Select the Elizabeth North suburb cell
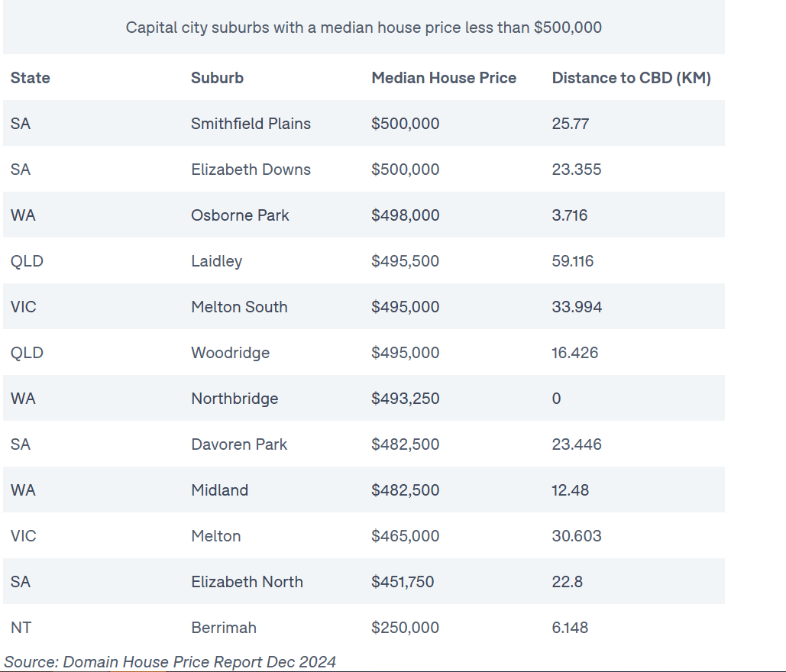786x672 pixels. (x=247, y=582)
